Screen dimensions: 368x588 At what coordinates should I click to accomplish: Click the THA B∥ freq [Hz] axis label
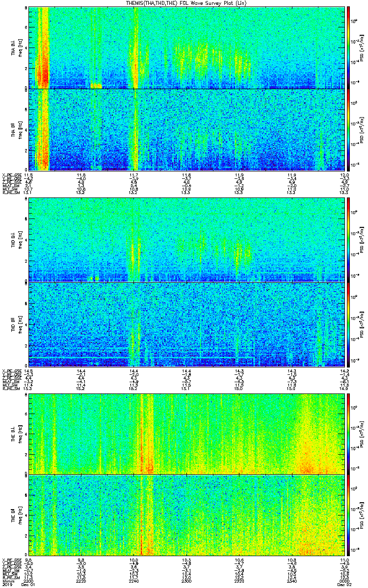pyautogui.click(x=20, y=129)
